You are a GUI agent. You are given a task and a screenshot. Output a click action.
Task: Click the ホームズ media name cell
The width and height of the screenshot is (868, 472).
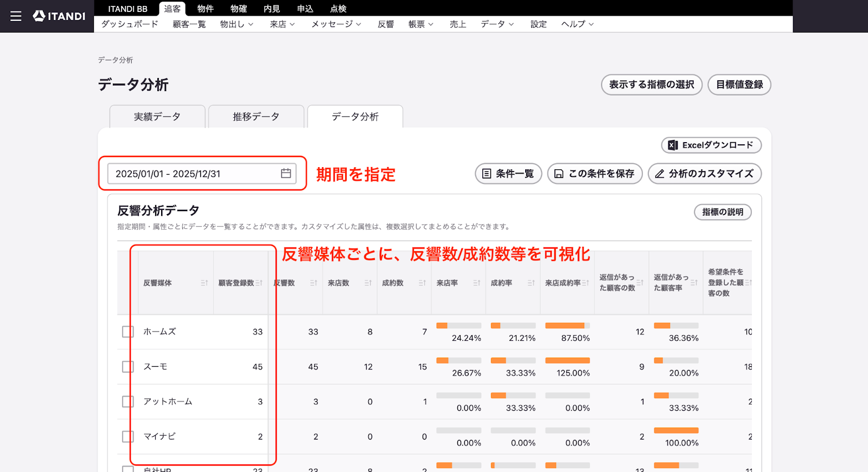point(159,331)
